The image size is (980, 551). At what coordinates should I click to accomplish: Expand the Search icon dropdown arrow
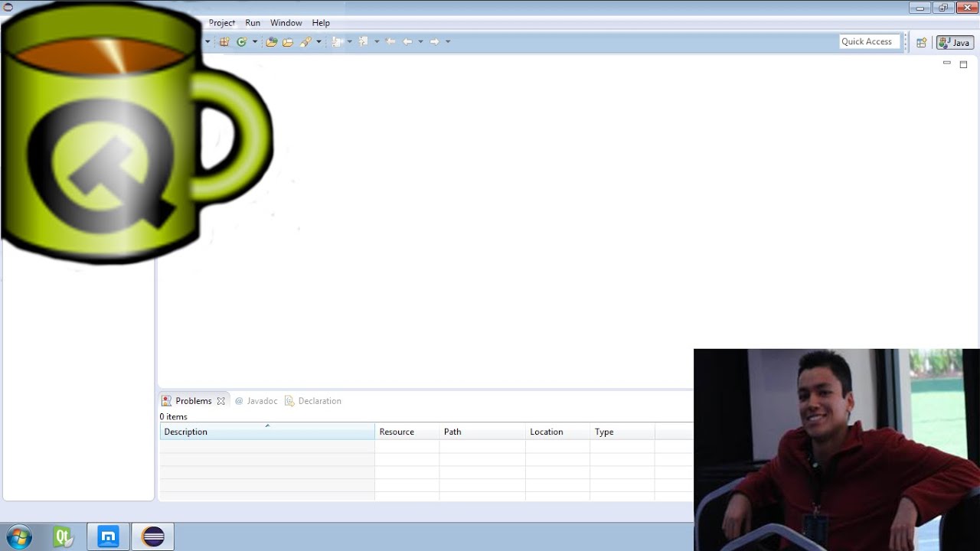[x=319, y=42]
